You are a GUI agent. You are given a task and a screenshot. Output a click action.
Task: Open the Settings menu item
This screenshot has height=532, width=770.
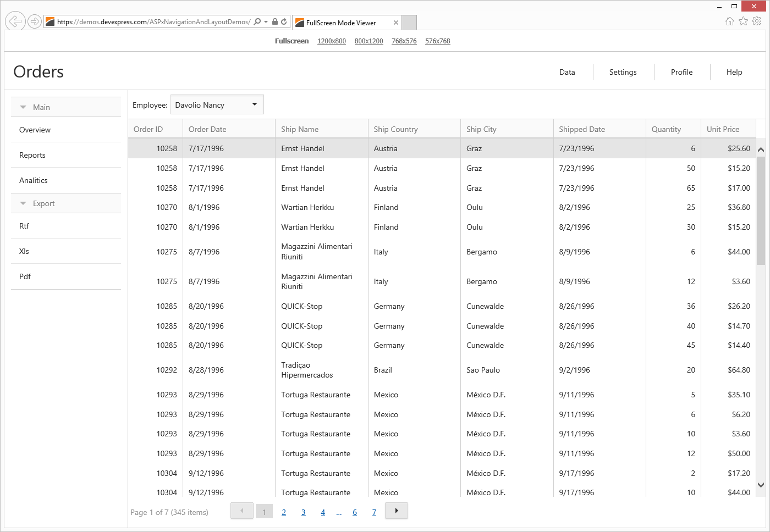623,72
